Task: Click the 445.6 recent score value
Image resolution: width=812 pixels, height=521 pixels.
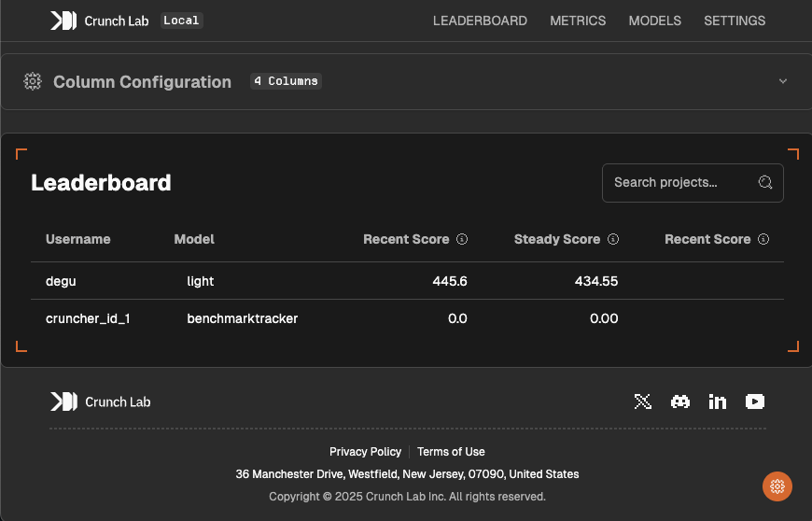Action: pos(450,281)
